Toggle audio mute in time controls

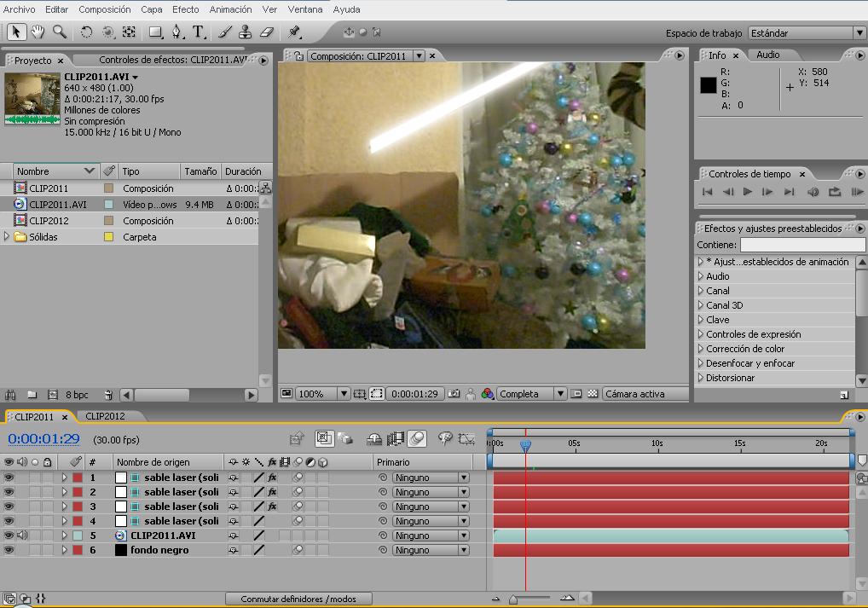[x=813, y=192]
